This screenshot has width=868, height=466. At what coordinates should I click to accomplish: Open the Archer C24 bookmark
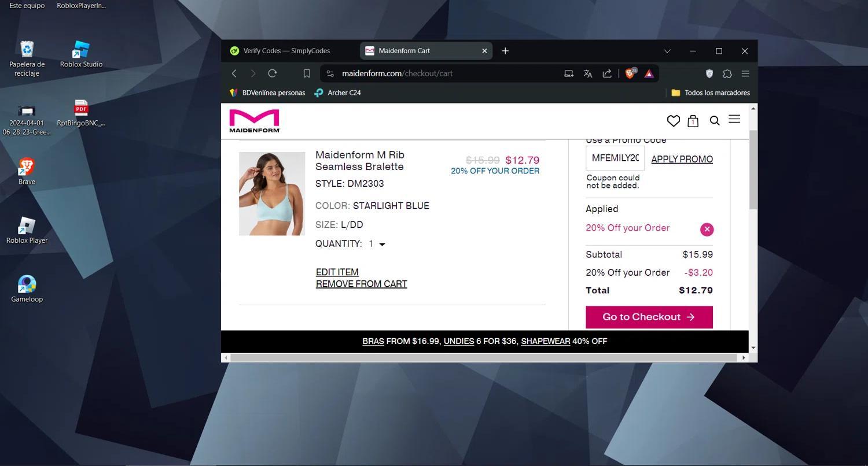(337, 93)
